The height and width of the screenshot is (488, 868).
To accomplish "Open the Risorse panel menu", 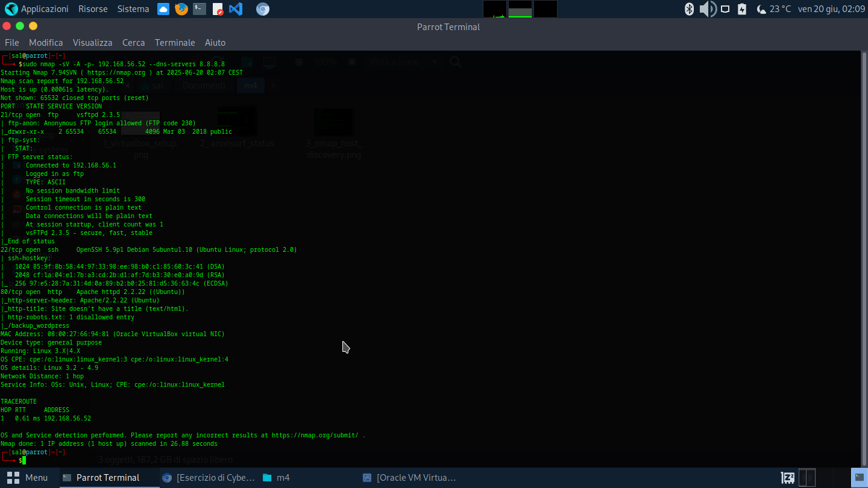I will point(93,9).
